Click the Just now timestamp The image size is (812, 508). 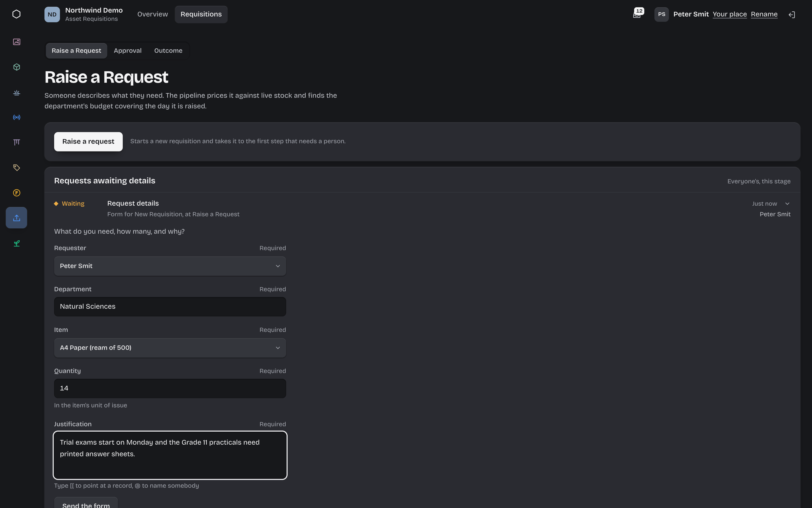pos(764,204)
